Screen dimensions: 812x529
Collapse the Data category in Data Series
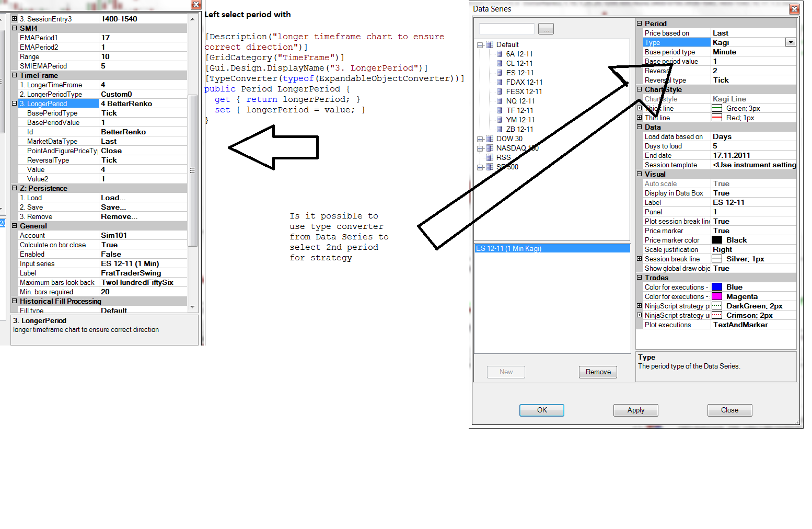click(639, 127)
